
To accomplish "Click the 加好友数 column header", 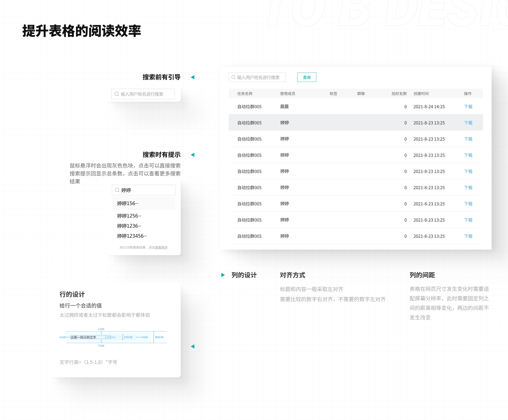I will (x=399, y=93).
